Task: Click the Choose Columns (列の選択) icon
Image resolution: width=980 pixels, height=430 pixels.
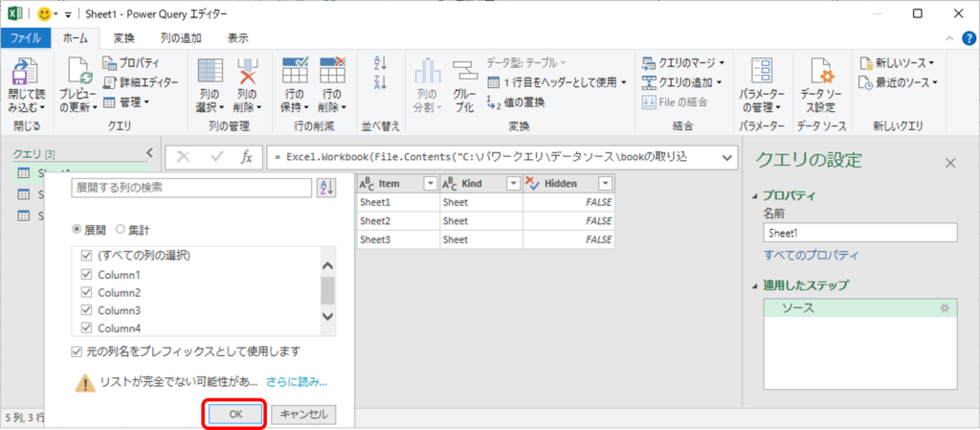Action: [210, 71]
